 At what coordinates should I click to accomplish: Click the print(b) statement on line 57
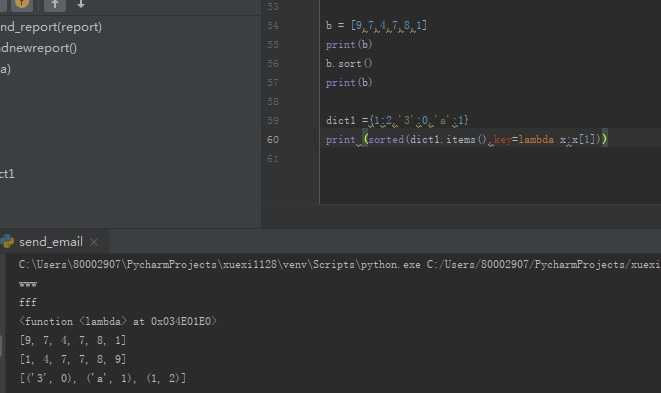tap(349, 83)
